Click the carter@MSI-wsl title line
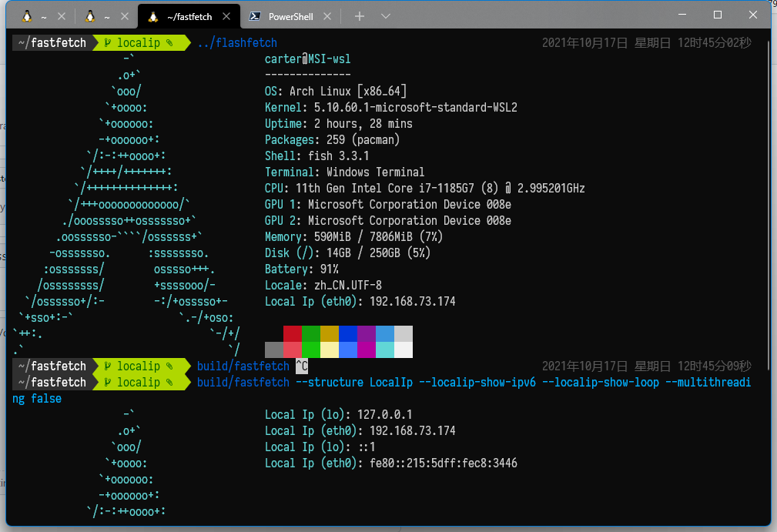 click(308, 59)
